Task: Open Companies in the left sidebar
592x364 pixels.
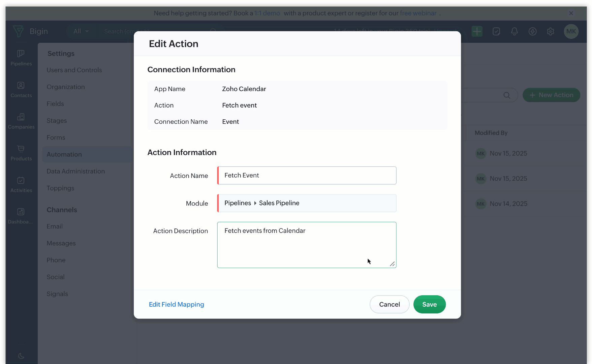Action: point(21,121)
